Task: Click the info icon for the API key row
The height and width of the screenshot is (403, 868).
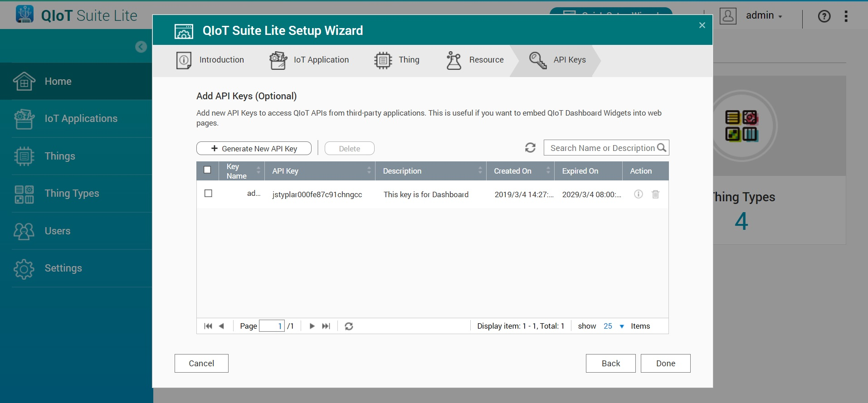Action: 638,194
